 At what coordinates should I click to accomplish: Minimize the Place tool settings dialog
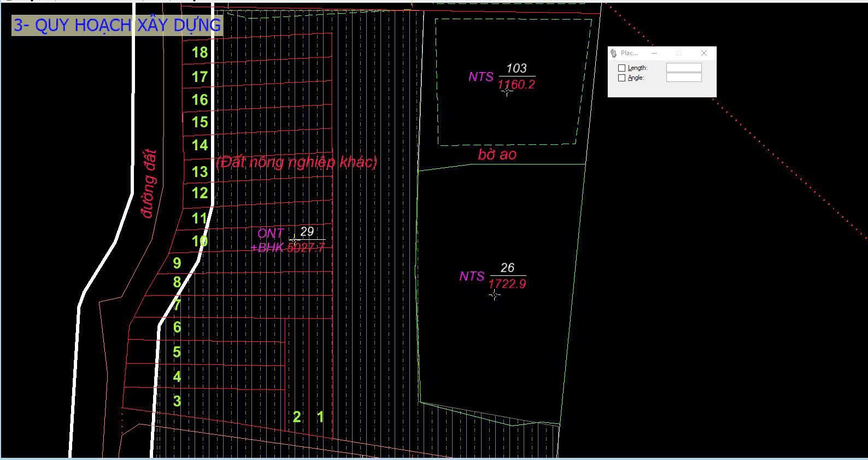click(654, 53)
